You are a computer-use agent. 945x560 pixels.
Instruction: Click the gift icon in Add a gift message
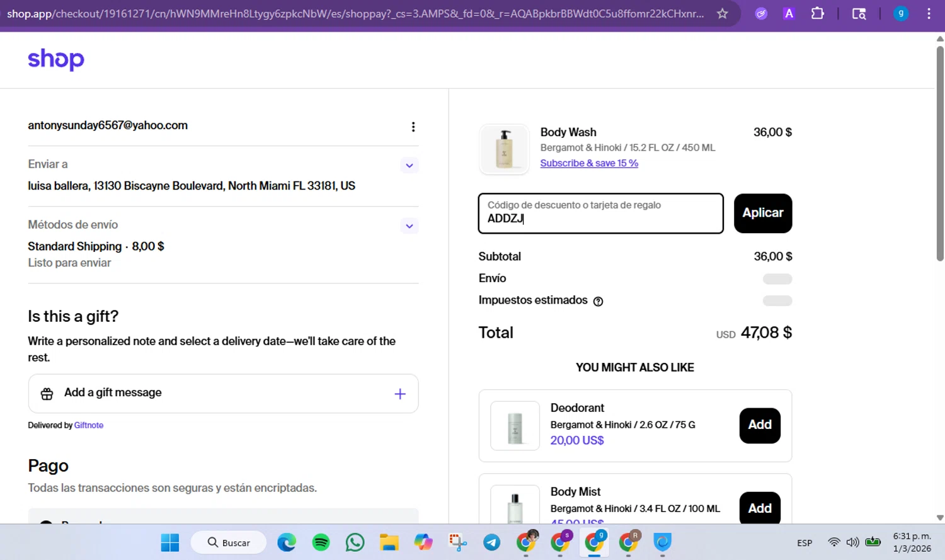coord(47,394)
